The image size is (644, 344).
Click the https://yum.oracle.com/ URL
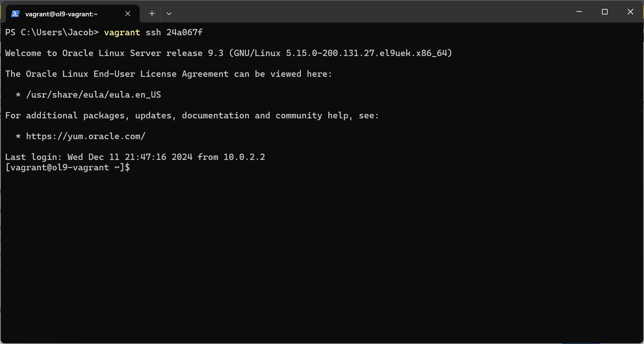tap(85, 137)
